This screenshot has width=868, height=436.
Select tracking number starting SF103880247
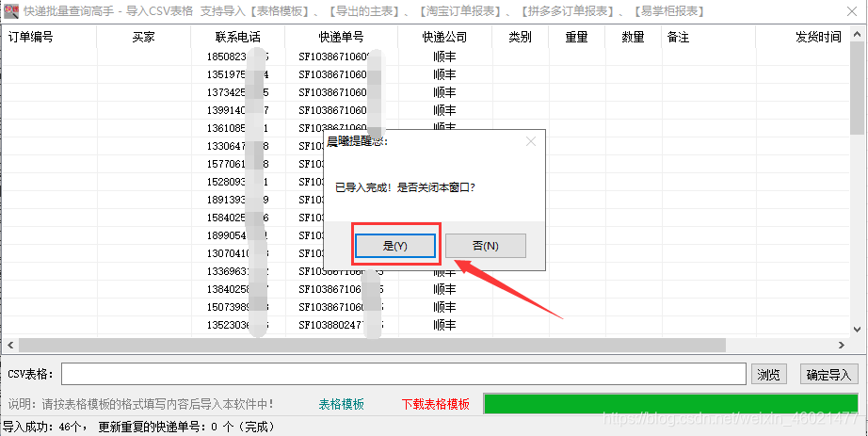[x=341, y=325]
